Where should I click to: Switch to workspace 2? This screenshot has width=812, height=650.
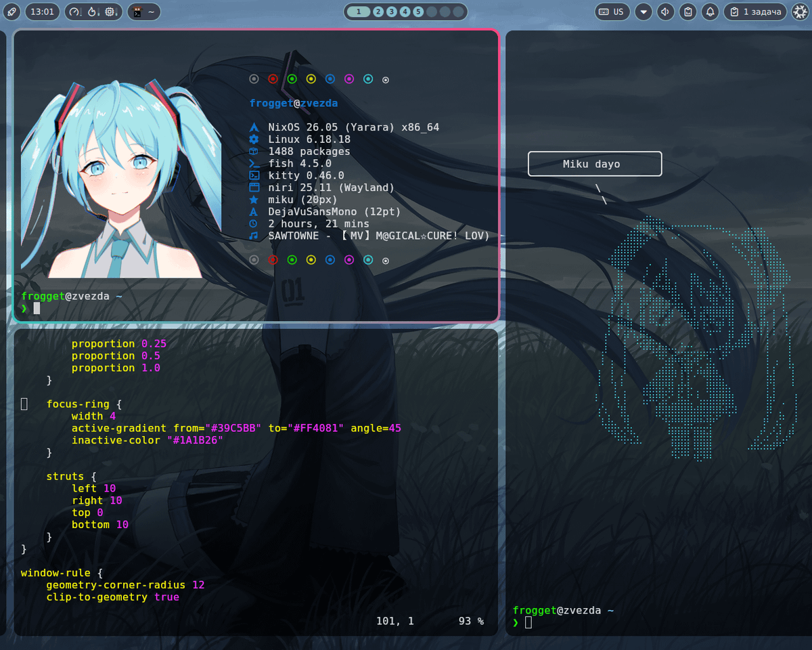pyautogui.click(x=378, y=12)
